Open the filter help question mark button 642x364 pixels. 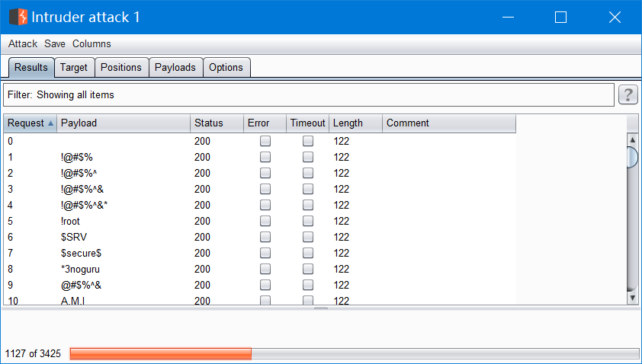(x=628, y=95)
